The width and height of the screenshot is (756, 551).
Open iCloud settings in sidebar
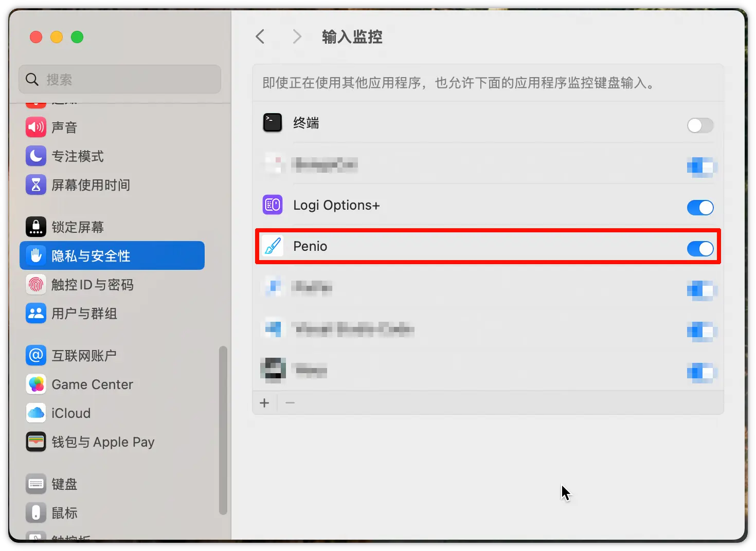tap(71, 413)
